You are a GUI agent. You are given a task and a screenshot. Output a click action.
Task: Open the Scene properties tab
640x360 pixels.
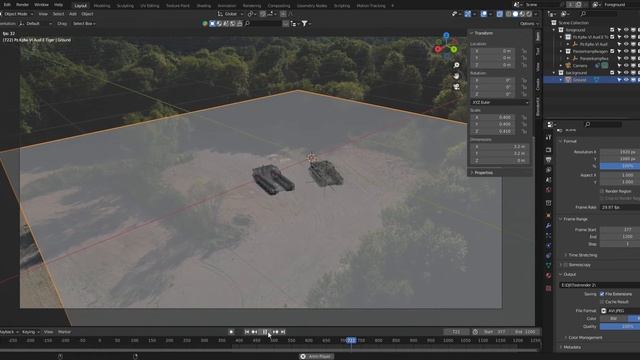tap(548, 180)
